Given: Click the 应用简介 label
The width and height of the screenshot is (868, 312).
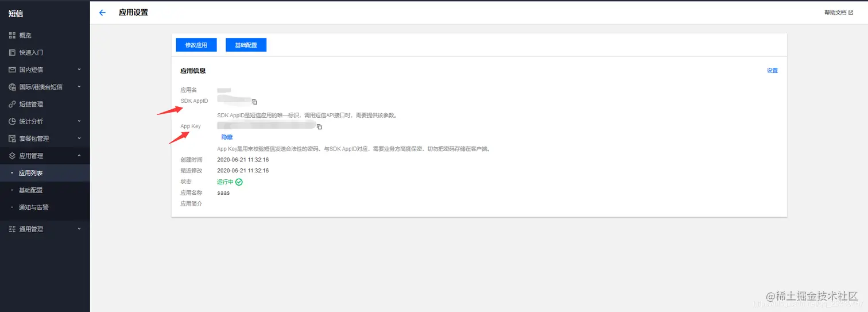Looking at the screenshot, I should click(x=191, y=204).
